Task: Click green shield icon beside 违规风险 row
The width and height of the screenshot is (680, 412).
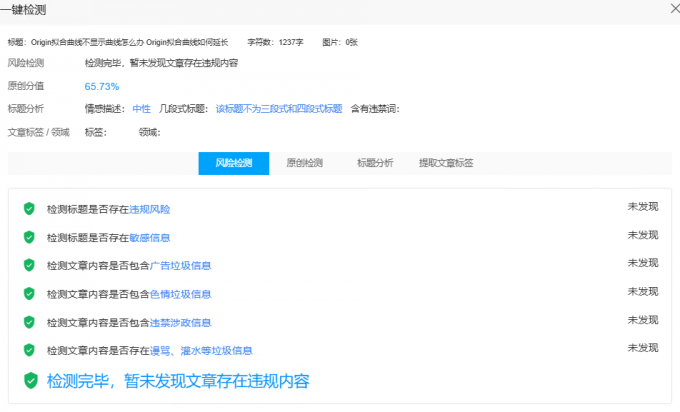Action: click(29, 209)
